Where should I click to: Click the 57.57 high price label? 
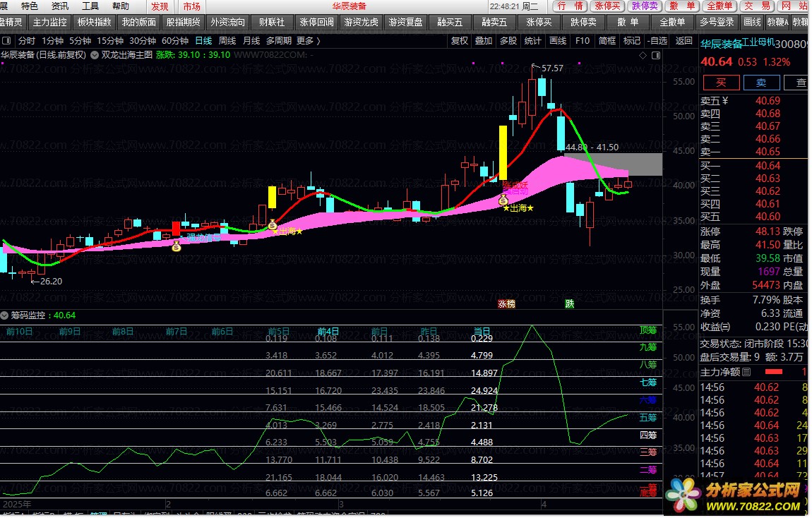click(552, 68)
